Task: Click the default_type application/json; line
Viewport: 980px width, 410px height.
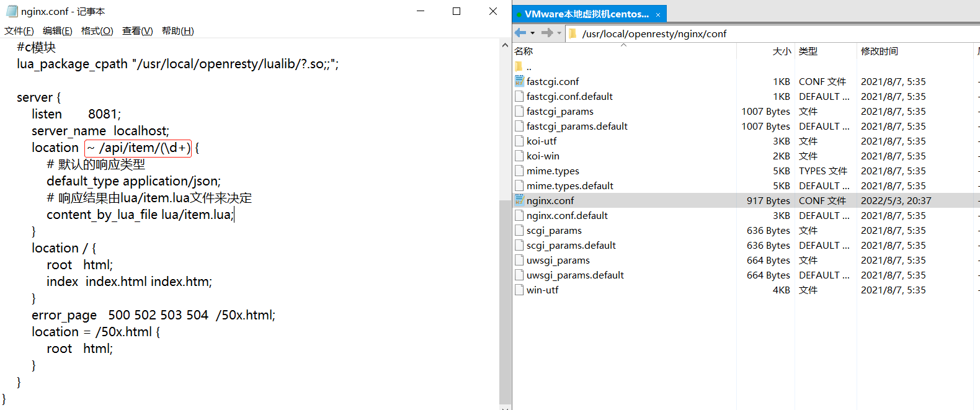Action: click(x=134, y=181)
